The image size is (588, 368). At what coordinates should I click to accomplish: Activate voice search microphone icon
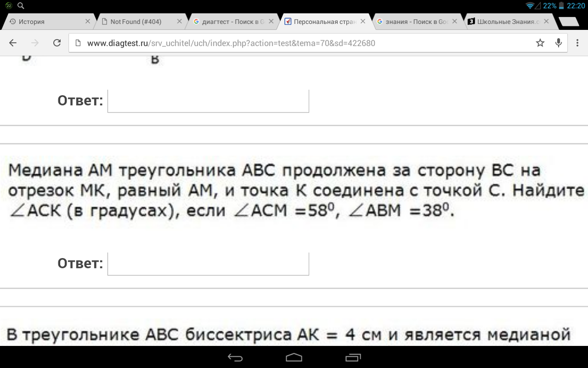(x=558, y=43)
